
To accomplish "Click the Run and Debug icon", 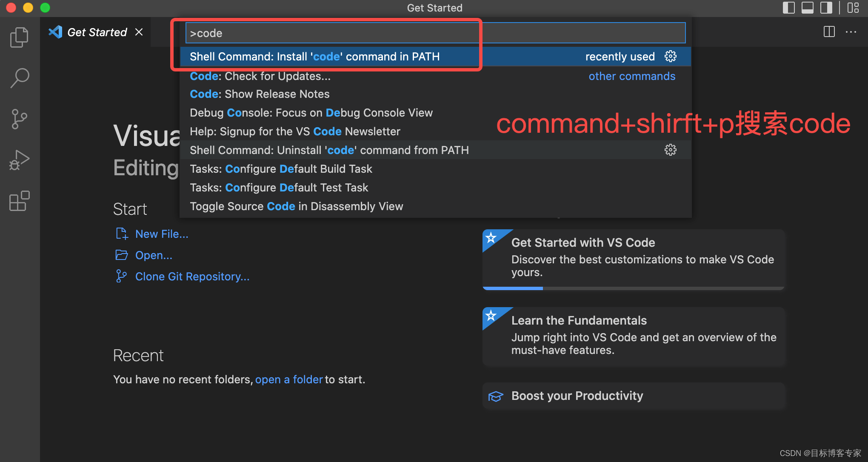I will coord(19,160).
